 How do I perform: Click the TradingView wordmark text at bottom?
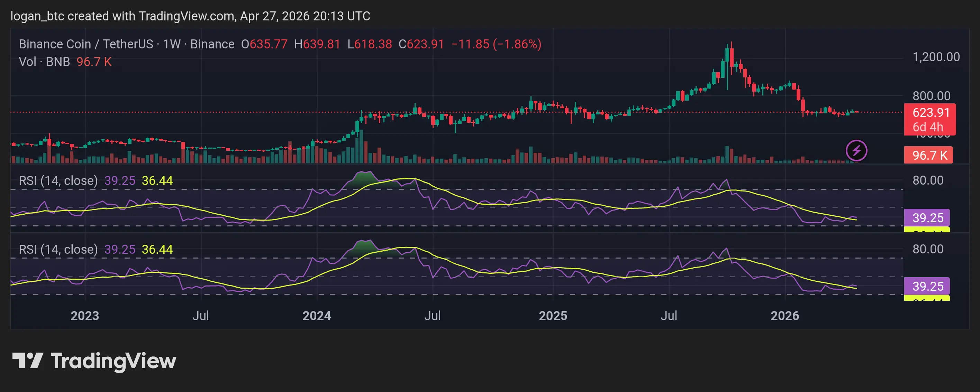pos(114,361)
